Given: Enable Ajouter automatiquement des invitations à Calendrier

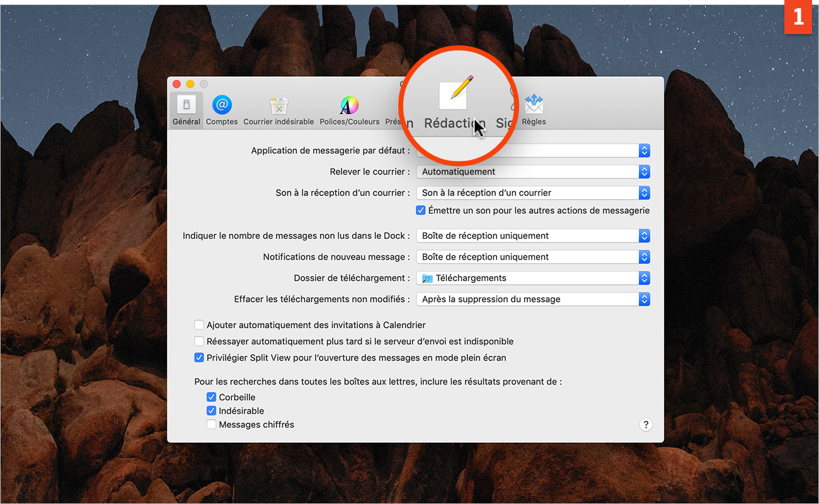Looking at the screenshot, I should pyautogui.click(x=199, y=325).
